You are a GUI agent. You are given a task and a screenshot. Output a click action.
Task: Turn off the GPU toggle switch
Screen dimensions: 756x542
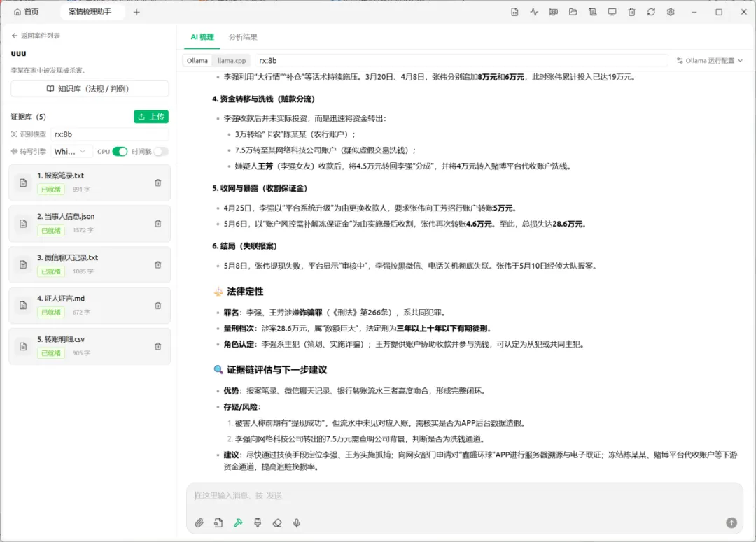coord(120,151)
